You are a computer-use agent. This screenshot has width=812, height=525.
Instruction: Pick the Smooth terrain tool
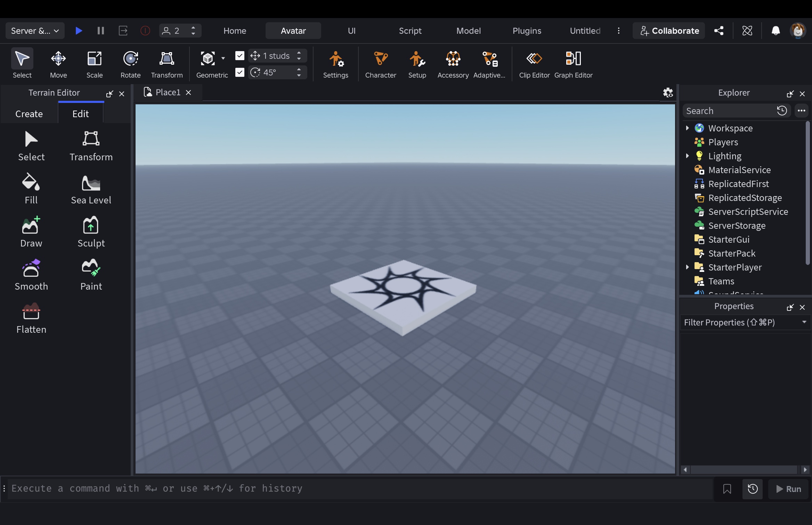[x=31, y=275]
